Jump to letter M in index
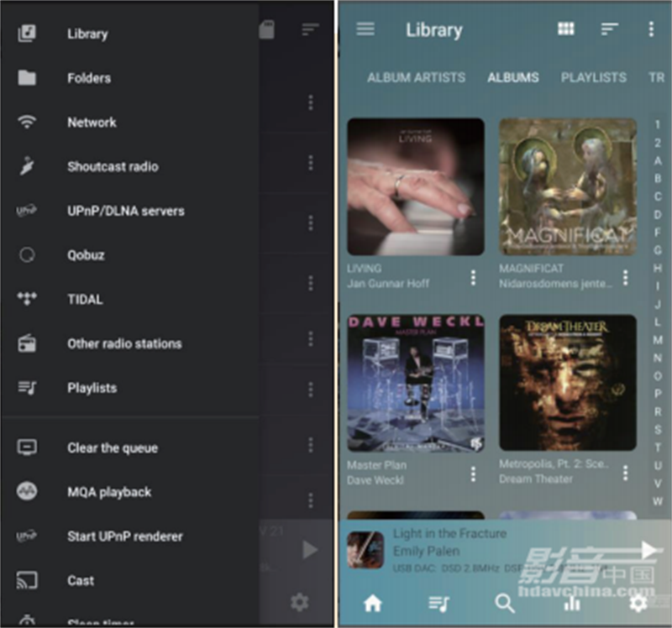672x628 pixels. pyautogui.click(x=658, y=340)
